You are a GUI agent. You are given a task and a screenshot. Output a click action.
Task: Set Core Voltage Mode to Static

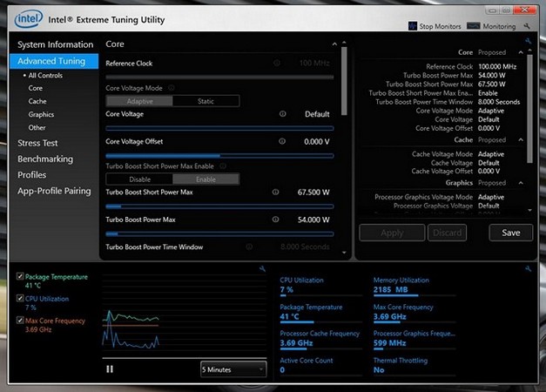[206, 101]
